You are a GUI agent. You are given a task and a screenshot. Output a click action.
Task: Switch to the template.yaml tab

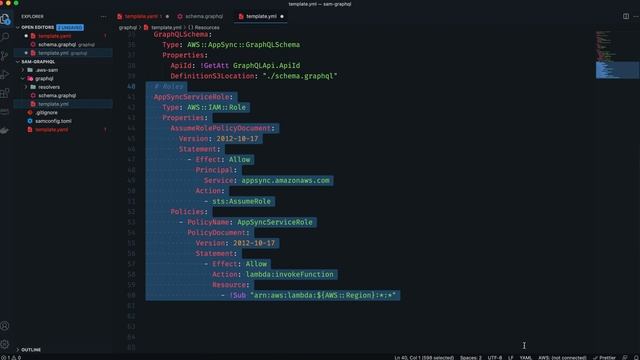pyautogui.click(x=141, y=17)
